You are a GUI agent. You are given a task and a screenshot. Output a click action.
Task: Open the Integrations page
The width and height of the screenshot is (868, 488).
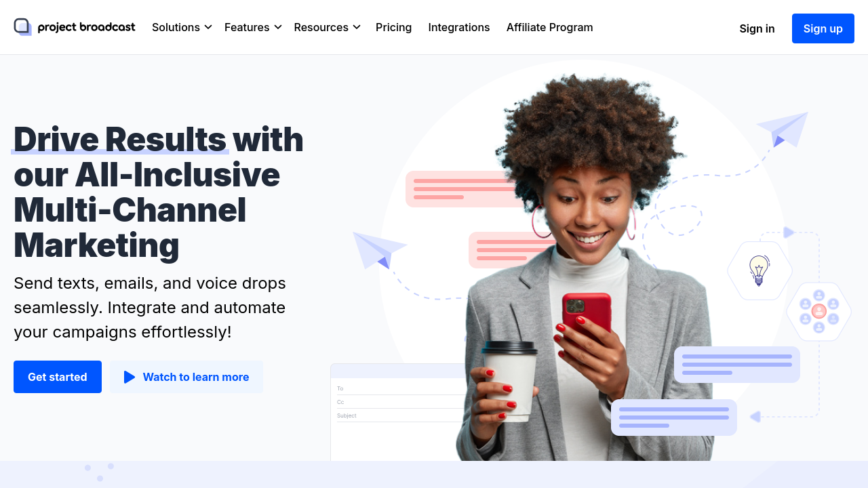(459, 27)
